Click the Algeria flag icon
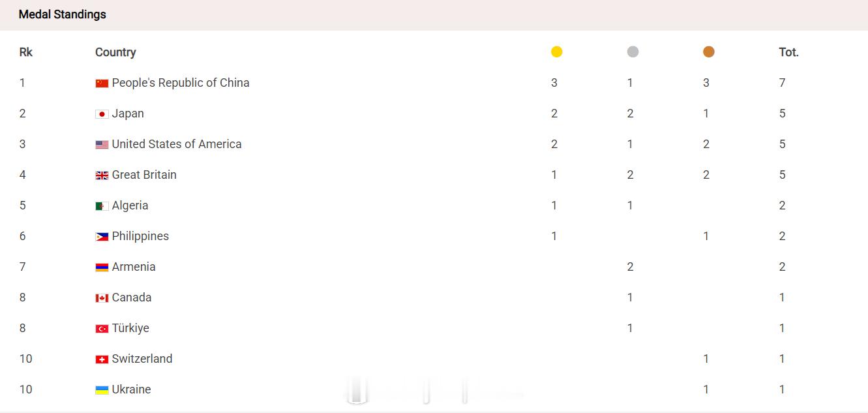Screen dimensions: 868x413 (x=102, y=206)
